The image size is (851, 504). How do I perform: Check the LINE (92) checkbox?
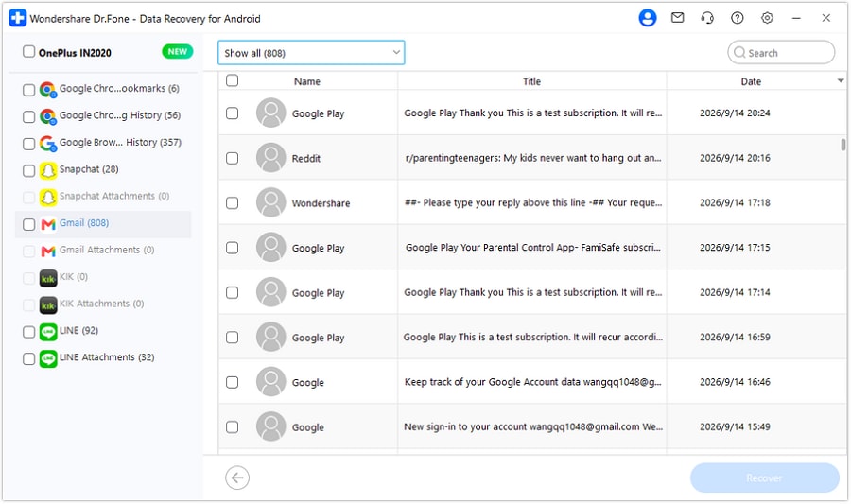pyautogui.click(x=28, y=332)
